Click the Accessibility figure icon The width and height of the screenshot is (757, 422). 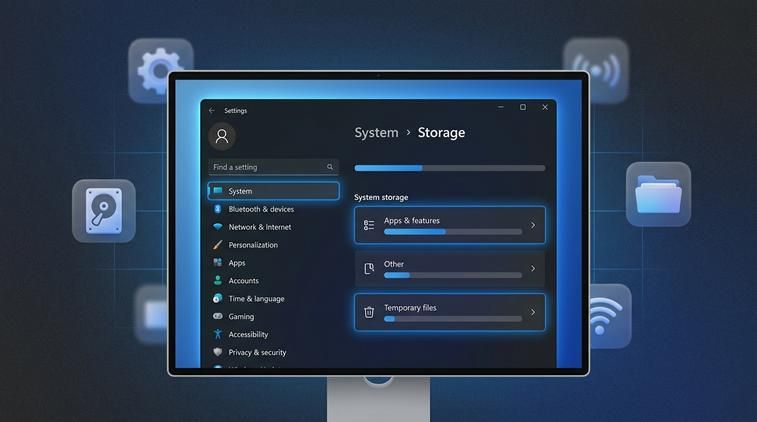[x=218, y=334]
